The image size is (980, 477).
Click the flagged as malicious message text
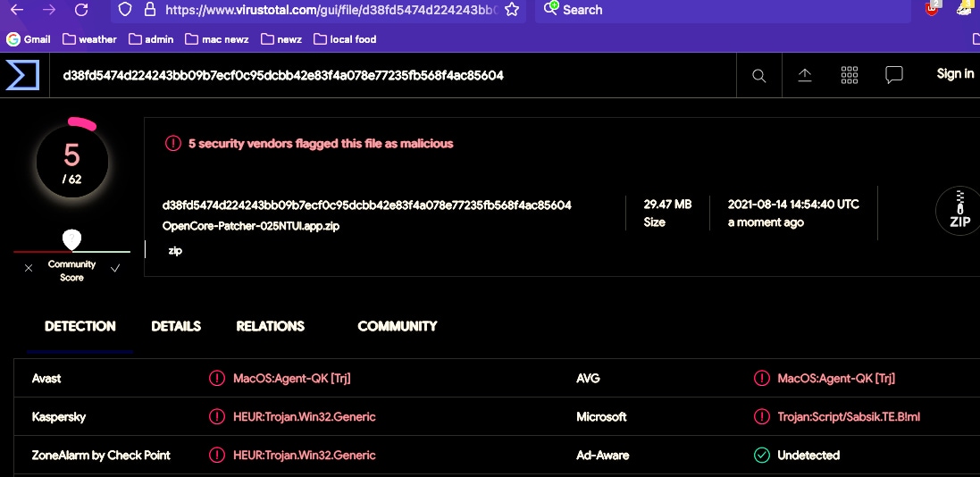tap(321, 144)
